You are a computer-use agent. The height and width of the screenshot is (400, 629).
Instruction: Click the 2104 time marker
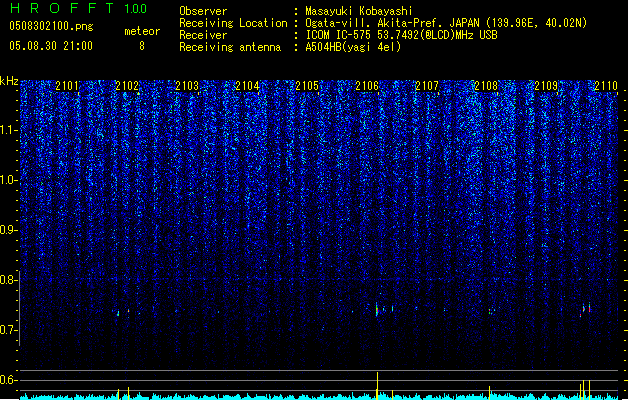[x=247, y=86]
